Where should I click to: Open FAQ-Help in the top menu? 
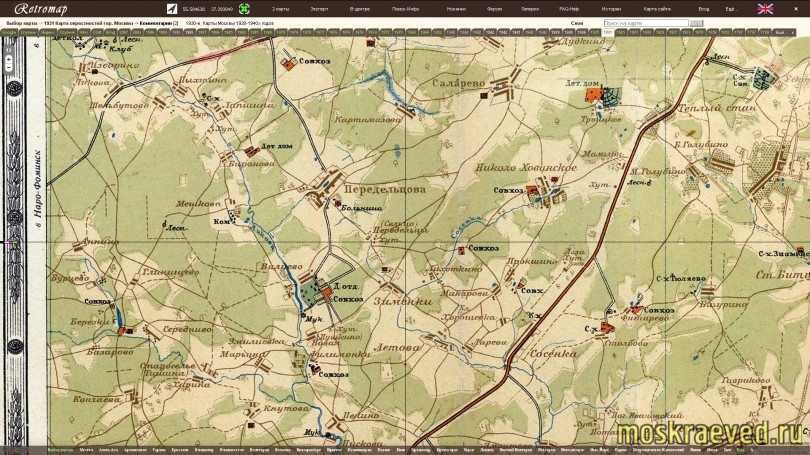pos(569,9)
